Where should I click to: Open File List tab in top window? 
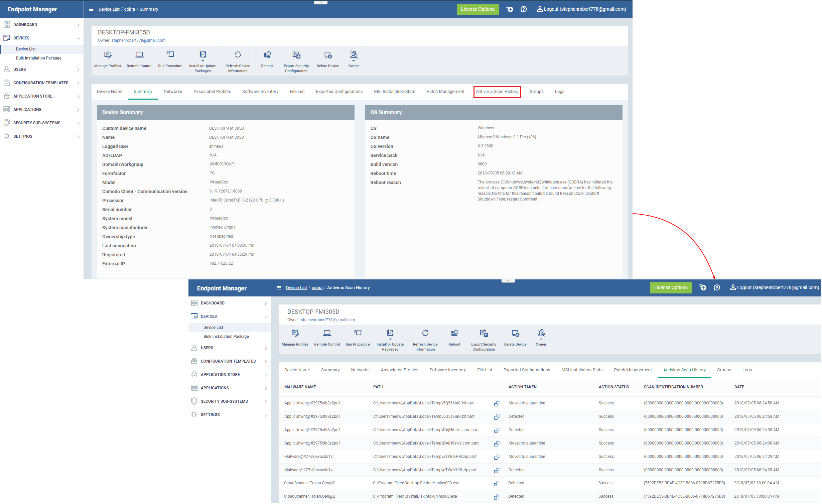pyautogui.click(x=297, y=92)
